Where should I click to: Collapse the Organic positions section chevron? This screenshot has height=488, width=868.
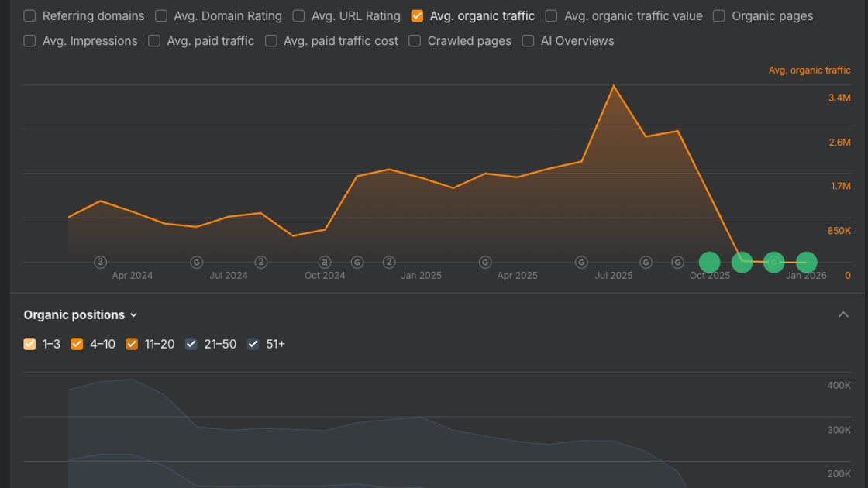(x=843, y=314)
